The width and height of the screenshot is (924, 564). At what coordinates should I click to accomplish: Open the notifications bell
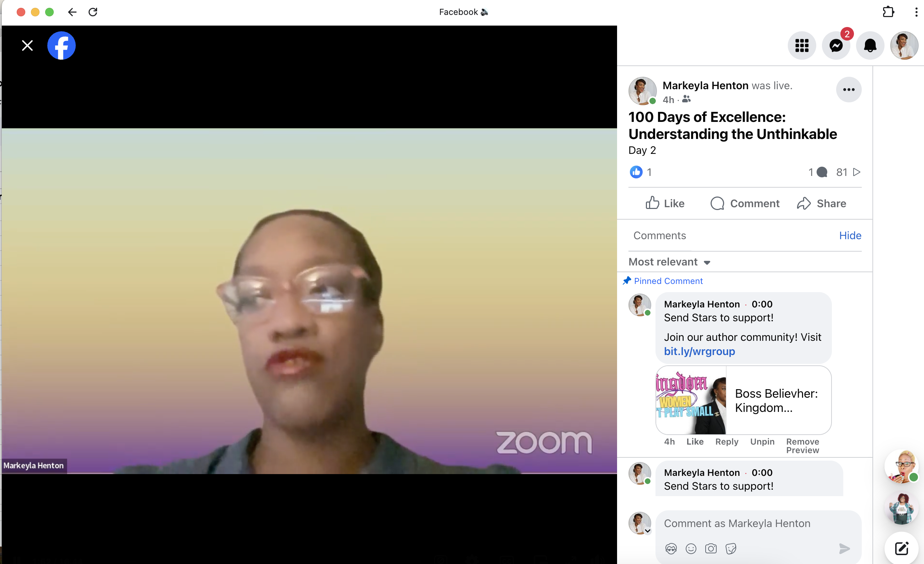click(870, 46)
